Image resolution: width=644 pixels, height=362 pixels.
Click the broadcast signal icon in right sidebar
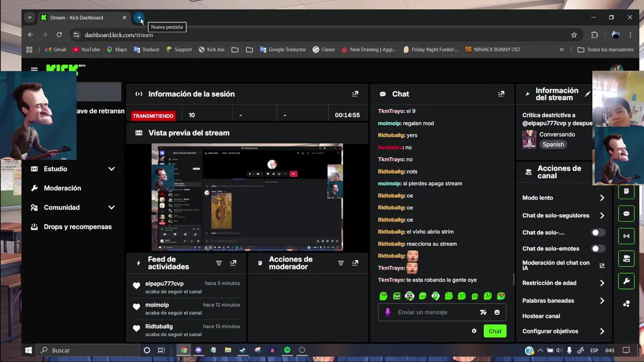point(626,236)
